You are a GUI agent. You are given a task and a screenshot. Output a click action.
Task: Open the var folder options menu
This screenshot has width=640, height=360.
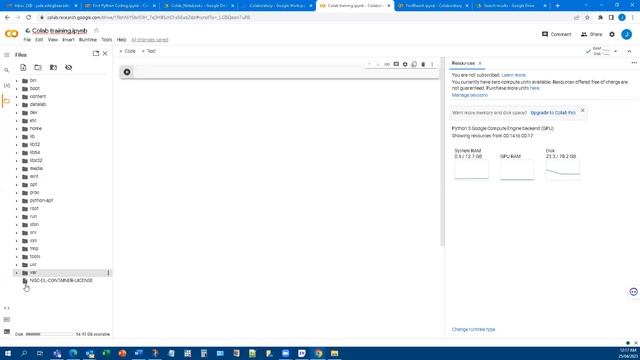(108, 273)
